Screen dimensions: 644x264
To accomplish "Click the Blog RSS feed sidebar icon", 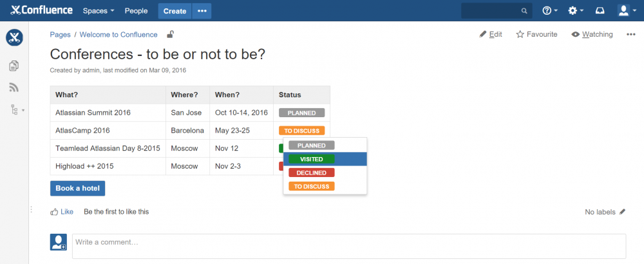I will [x=14, y=88].
